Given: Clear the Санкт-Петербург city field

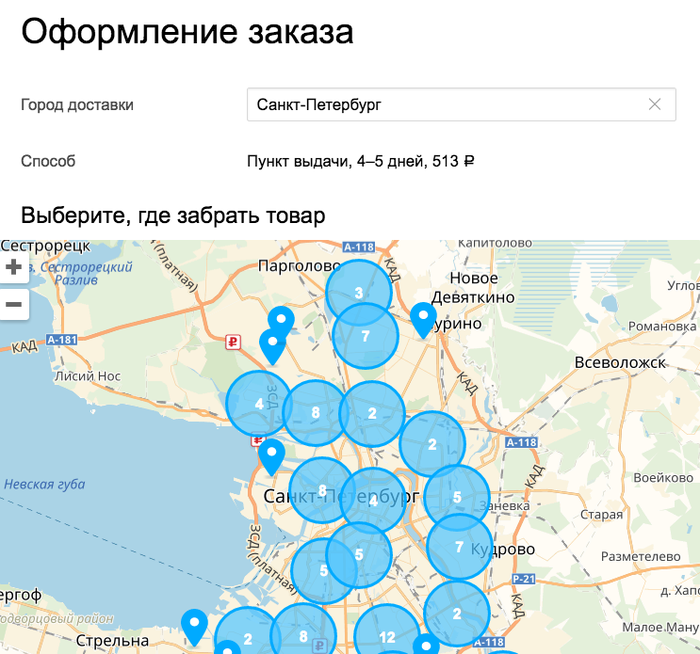Looking at the screenshot, I should tap(654, 104).
